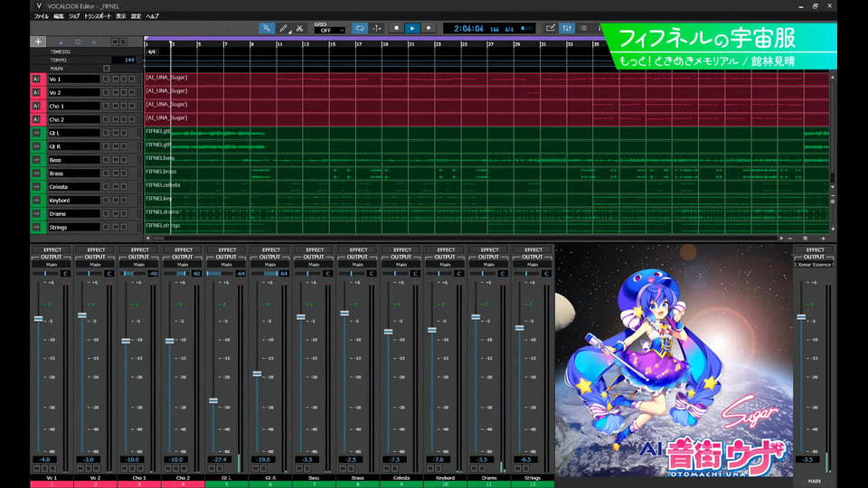Open output Main selector for Gt L channel
Viewport: 868px width, 488px height.
(226, 265)
